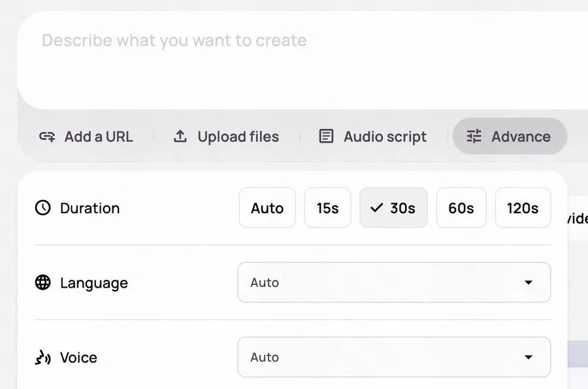Image resolution: width=588 pixels, height=389 pixels.
Task: Click the Duration clock icon
Action: pos(42,208)
